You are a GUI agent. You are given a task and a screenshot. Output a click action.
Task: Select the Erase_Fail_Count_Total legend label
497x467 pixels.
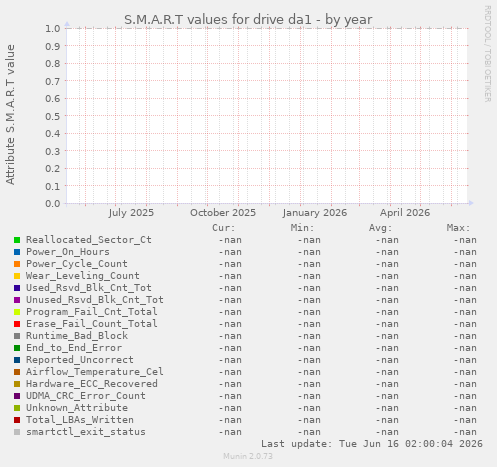92,324
